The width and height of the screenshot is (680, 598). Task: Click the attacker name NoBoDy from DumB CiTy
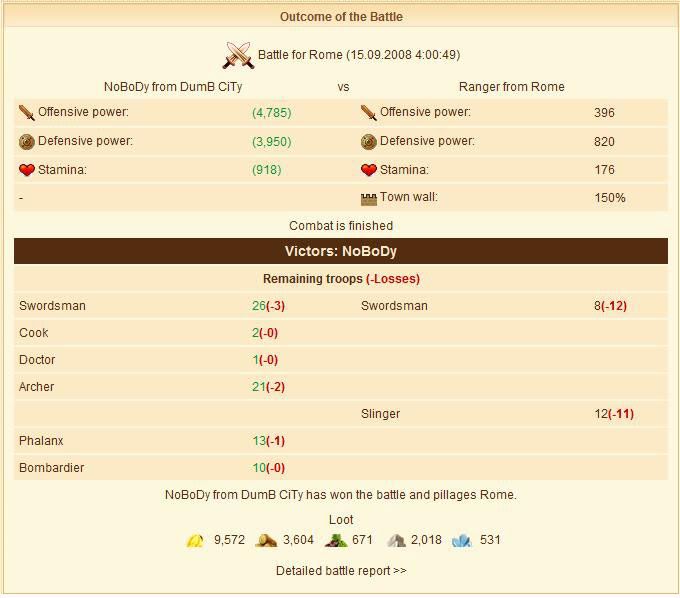tap(173, 87)
